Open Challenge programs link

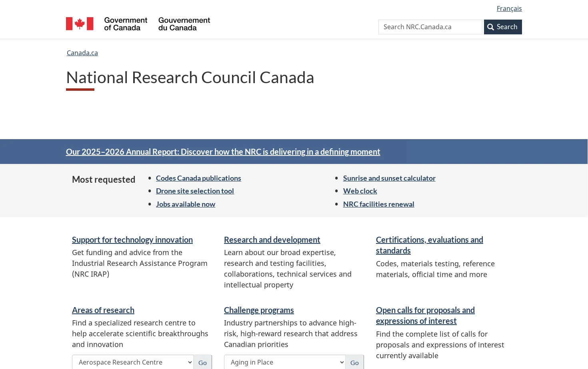pos(259,310)
